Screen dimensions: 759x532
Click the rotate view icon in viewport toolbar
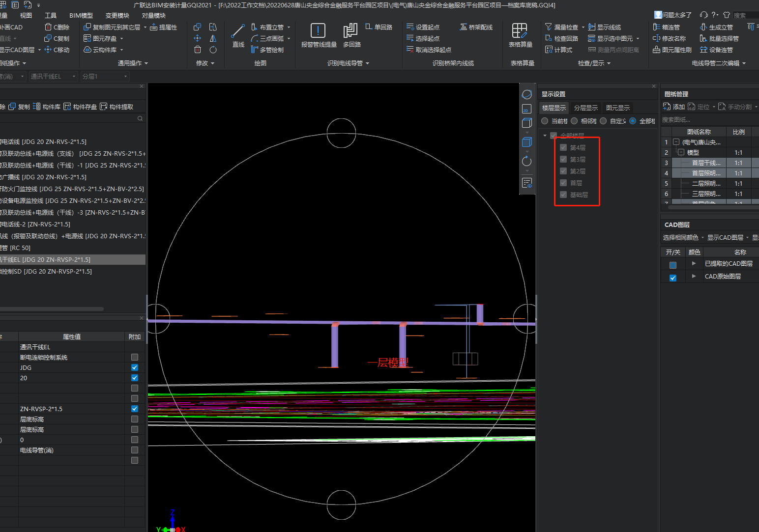coord(527,161)
